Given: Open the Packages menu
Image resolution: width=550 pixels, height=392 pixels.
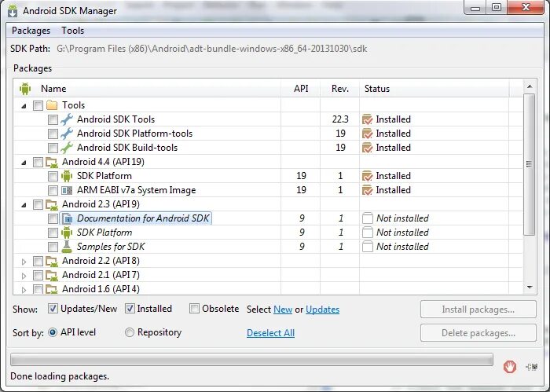Looking at the screenshot, I should pyautogui.click(x=31, y=31).
